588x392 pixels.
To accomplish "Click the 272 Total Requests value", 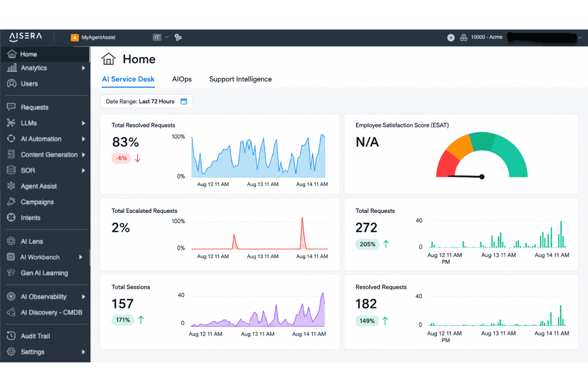I will pyautogui.click(x=366, y=228).
